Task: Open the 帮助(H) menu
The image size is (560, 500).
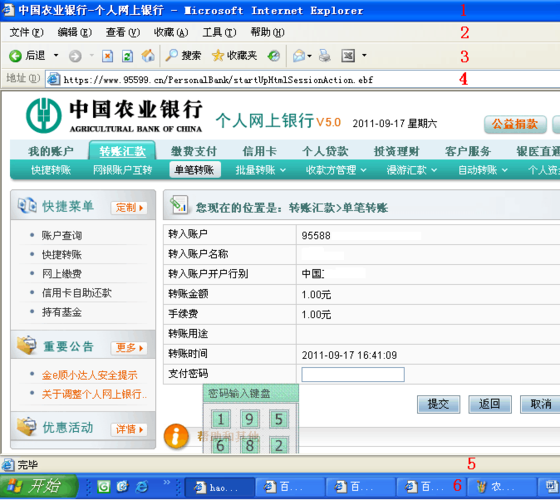Action: [x=268, y=32]
